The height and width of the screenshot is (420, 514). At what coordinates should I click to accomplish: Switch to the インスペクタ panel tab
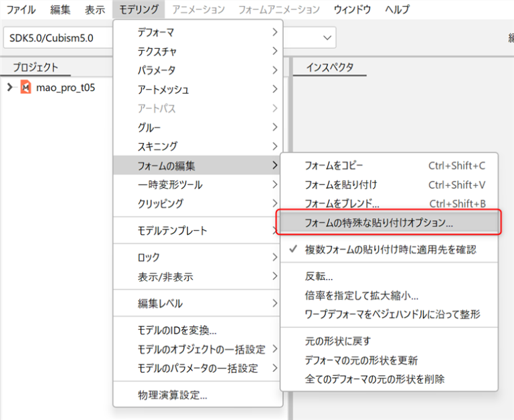tap(330, 67)
